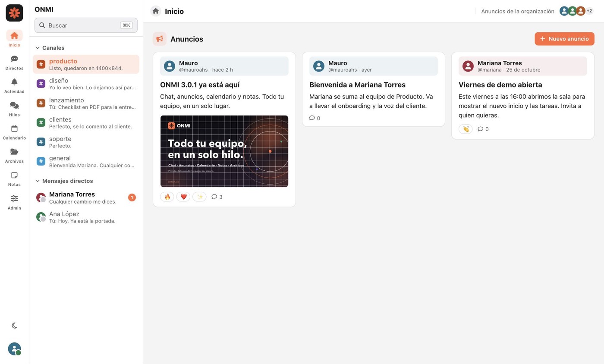The image size is (604, 364).
Task: Toggle the fire reaction on ONMI 3.0.1
Action: (167, 197)
